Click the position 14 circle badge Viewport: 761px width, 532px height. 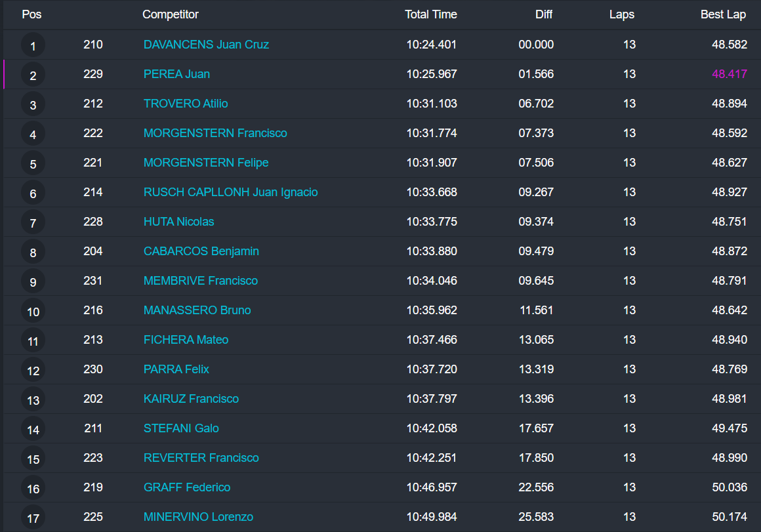tap(33, 429)
